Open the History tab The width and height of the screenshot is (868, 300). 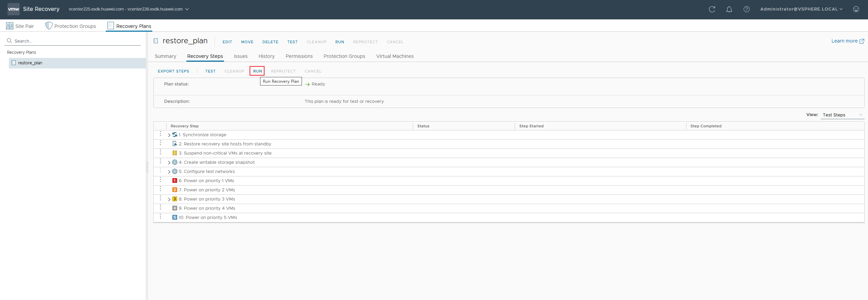(x=267, y=56)
